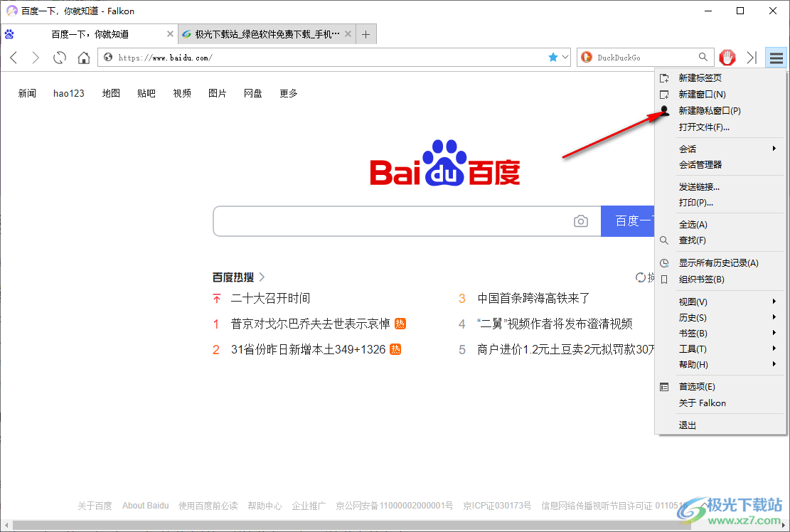Open the address bar history dropdown arrow
Image resolution: width=790 pixels, height=532 pixels.
[x=565, y=58]
